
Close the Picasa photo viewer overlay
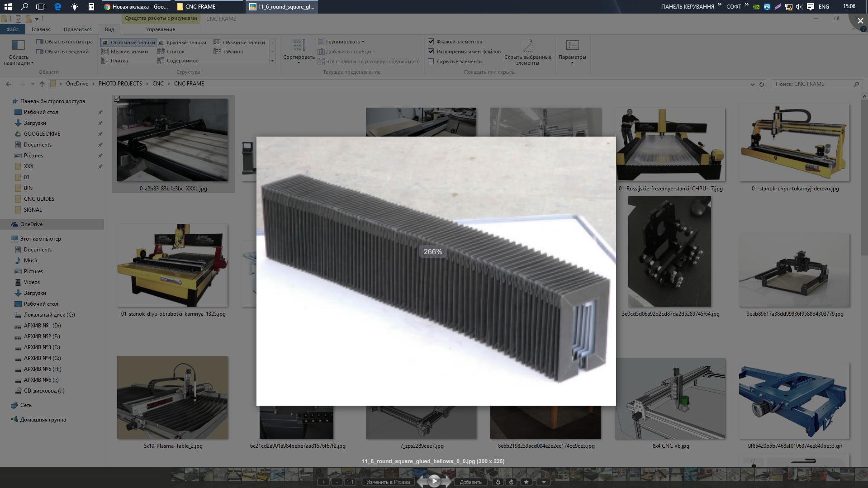[860, 21]
